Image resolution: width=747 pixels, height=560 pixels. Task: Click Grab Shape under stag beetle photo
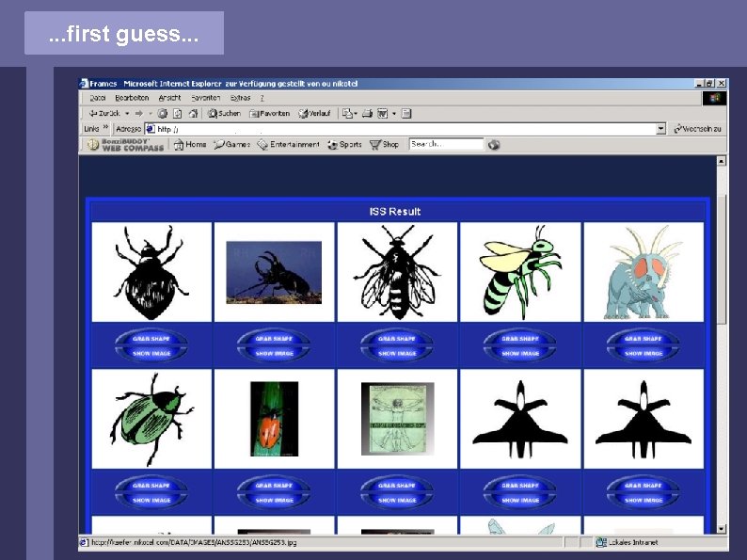point(274,339)
